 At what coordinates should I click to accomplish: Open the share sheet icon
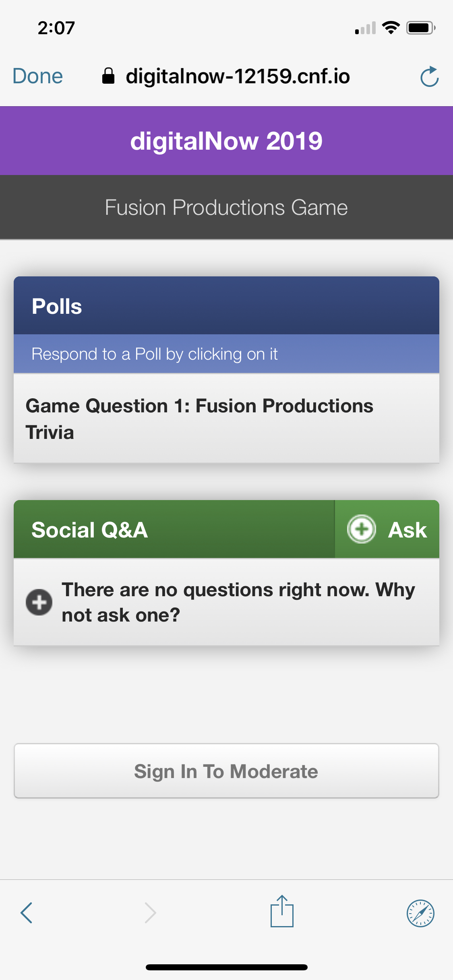point(282,912)
